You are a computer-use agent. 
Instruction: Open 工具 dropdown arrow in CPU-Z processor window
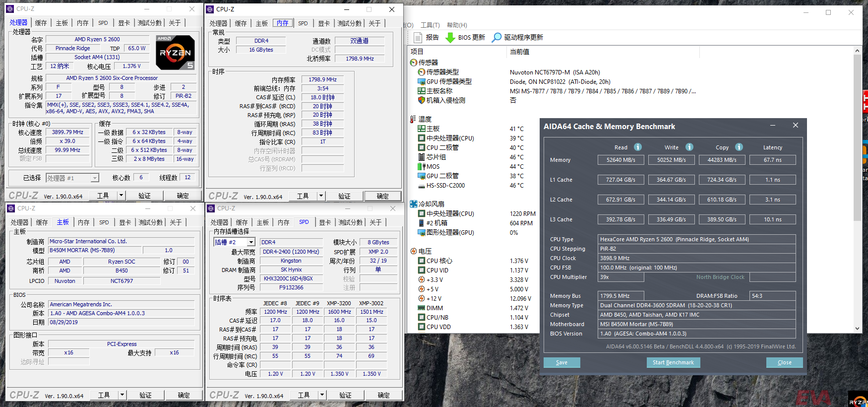[121, 196]
